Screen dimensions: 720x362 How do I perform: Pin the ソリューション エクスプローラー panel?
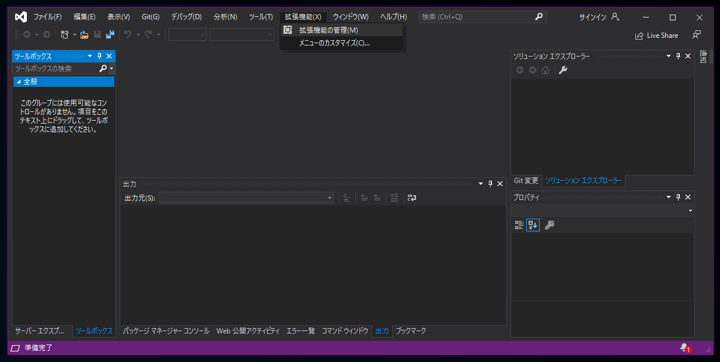point(678,56)
